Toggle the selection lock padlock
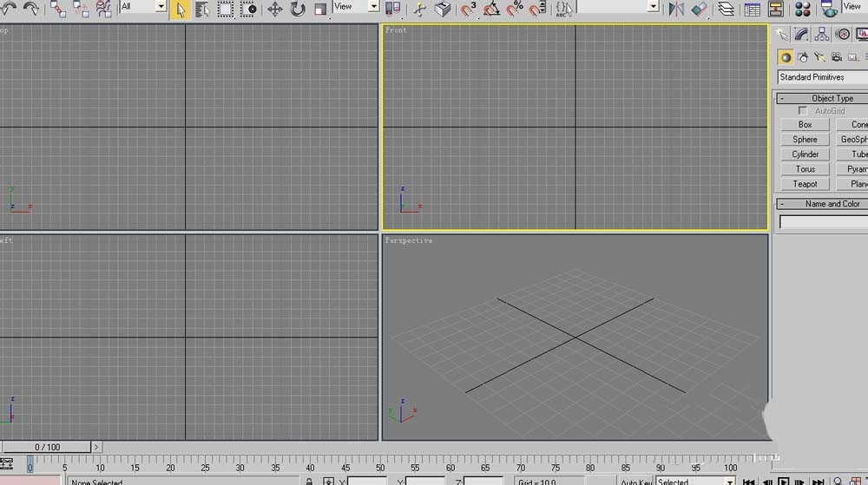The width and height of the screenshot is (868, 485). pyautogui.click(x=310, y=482)
